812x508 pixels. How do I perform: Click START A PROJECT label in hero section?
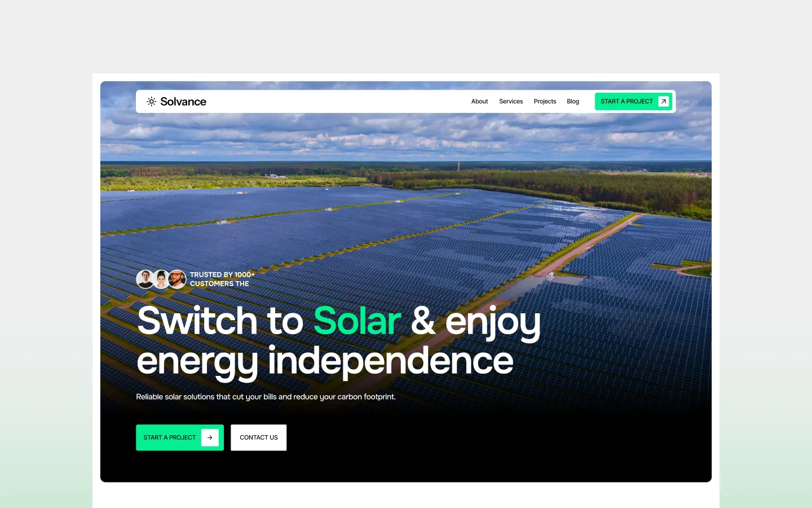[169, 437]
